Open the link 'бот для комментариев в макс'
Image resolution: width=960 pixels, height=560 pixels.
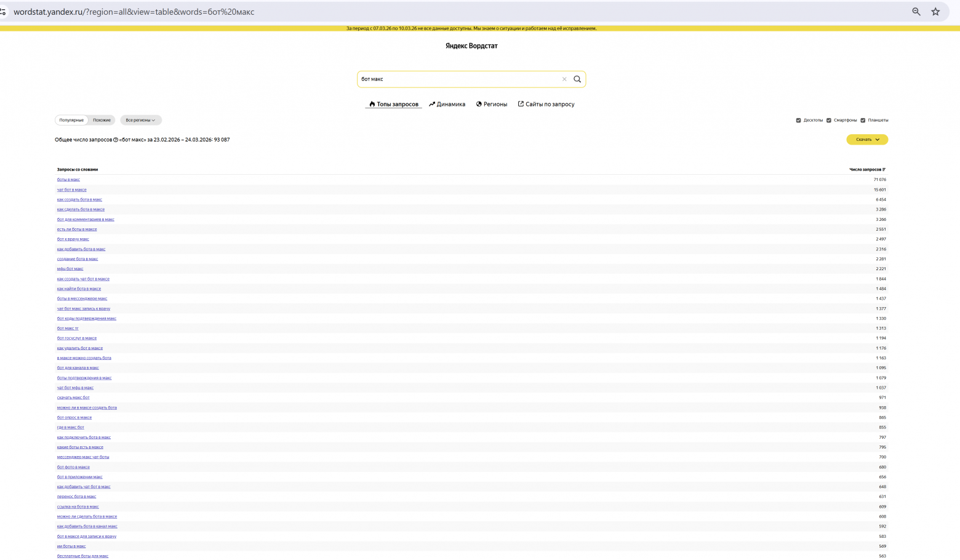pos(86,219)
